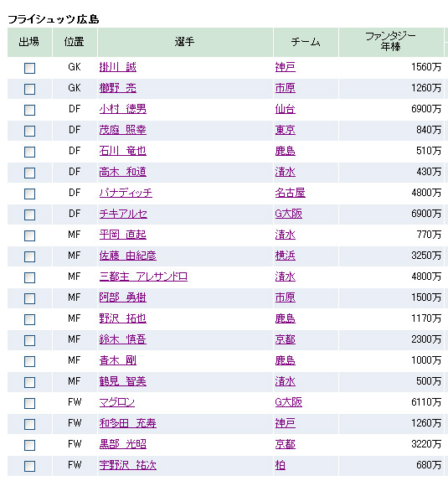Click the 黒部 光昭 link
The height and width of the screenshot is (486, 448).
pyautogui.click(x=123, y=444)
